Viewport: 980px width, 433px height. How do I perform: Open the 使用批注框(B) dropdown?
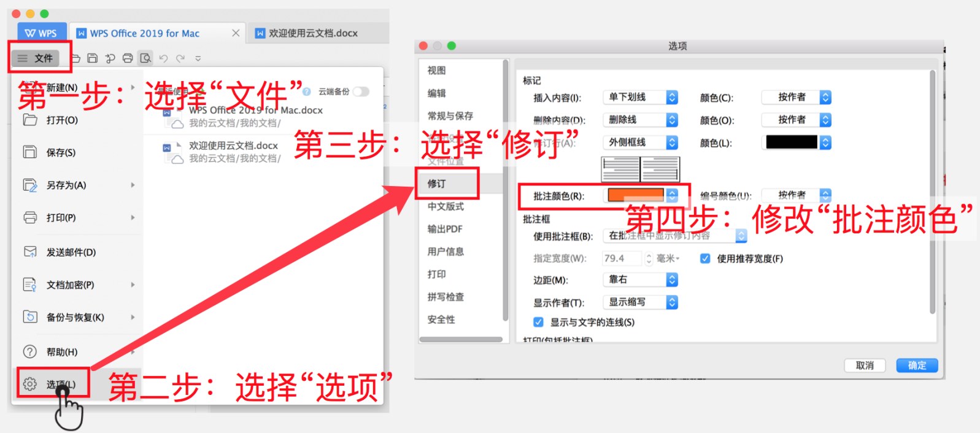[675, 236]
